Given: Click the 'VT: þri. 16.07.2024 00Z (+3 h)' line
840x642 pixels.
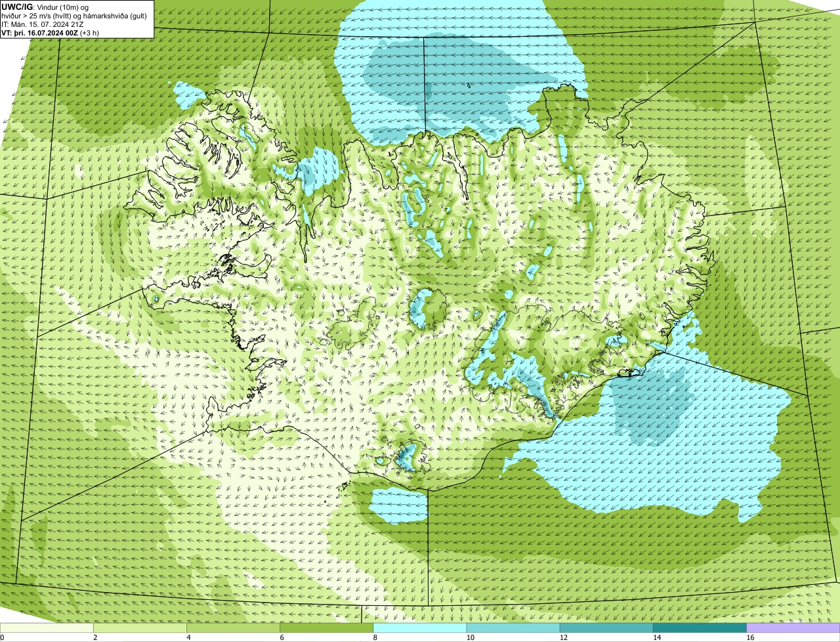Looking at the screenshot, I should click(50, 32).
